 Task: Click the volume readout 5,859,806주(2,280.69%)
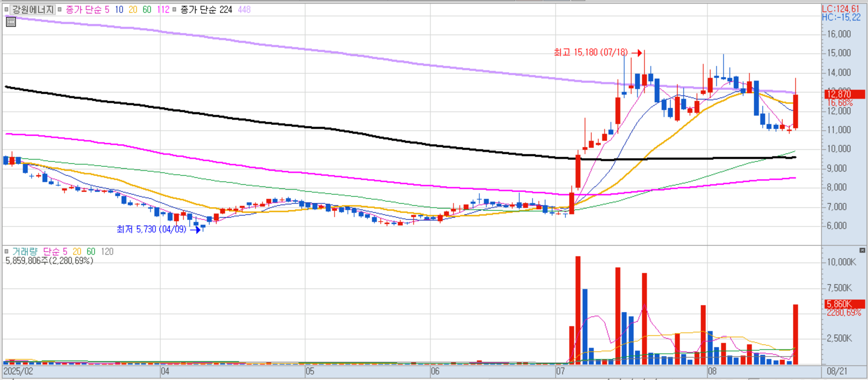[49, 261]
